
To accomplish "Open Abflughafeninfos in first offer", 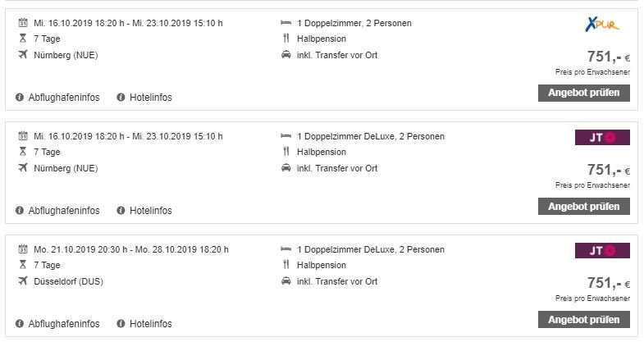I will (64, 98).
